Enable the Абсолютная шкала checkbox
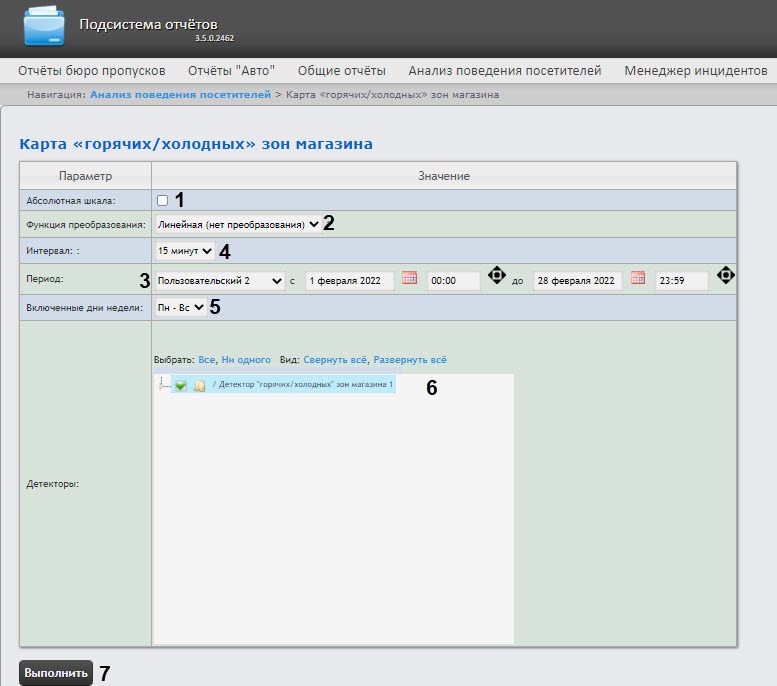The height and width of the screenshot is (686, 777). click(x=162, y=200)
